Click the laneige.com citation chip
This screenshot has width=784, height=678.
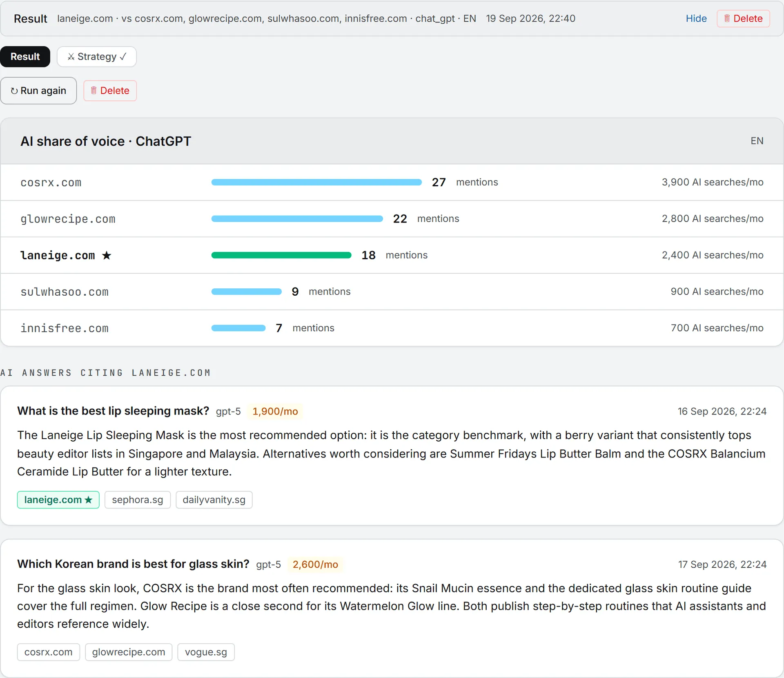point(58,500)
